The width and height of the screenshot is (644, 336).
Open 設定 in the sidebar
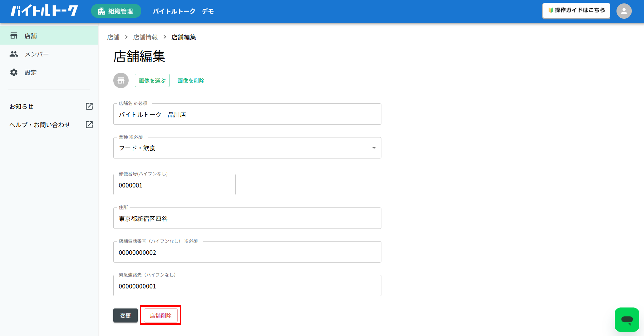(49, 72)
